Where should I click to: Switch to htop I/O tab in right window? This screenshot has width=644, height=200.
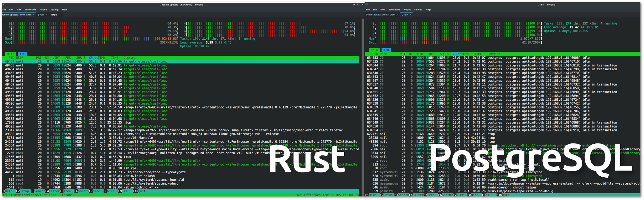pyautogui.click(x=386, y=50)
